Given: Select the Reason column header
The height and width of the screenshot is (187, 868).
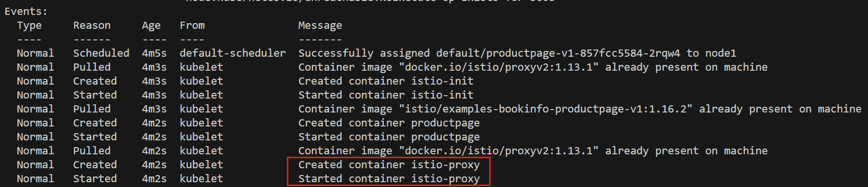Looking at the screenshot, I should (x=92, y=25).
